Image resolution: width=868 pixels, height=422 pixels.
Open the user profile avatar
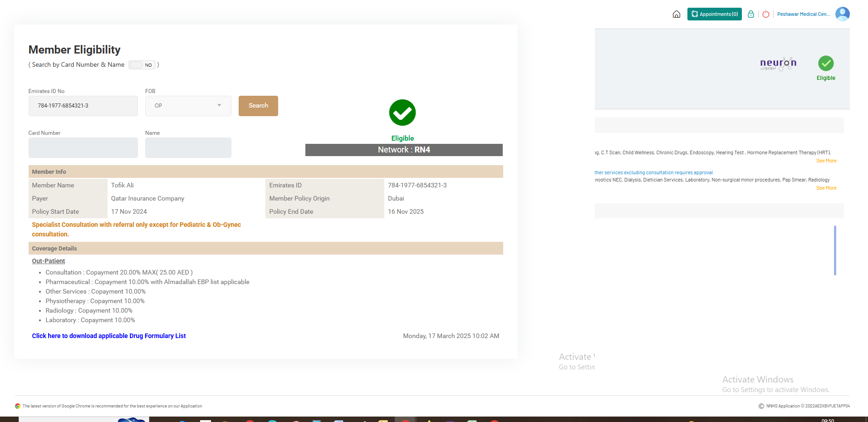(x=842, y=14)
